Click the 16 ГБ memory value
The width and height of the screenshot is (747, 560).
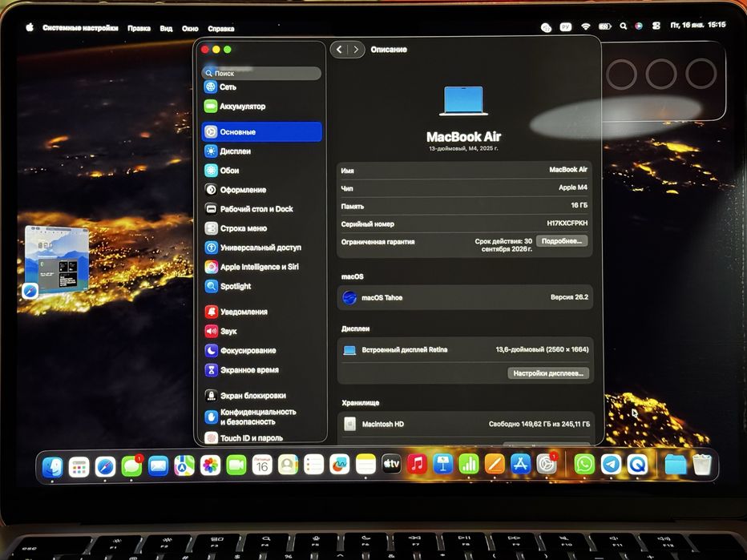click(579, 205)
